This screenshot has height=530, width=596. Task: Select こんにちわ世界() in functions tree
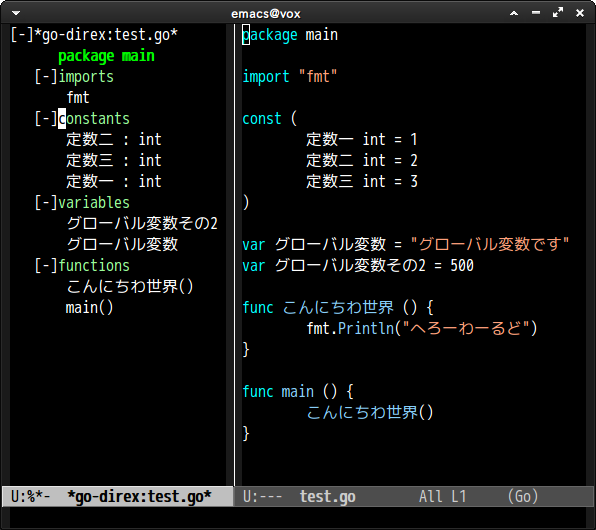tap(130, 286)
